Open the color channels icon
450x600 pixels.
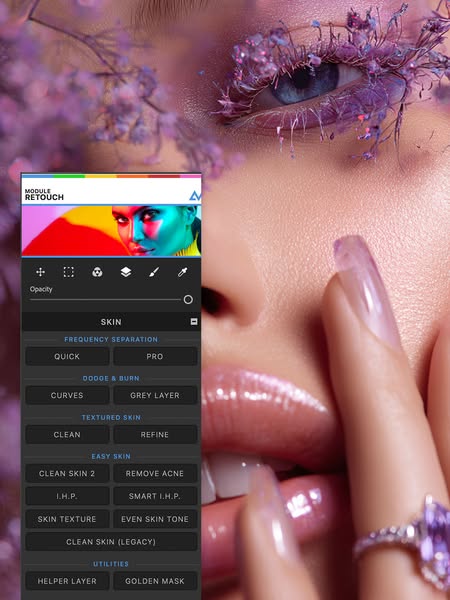tap(97, 272)
